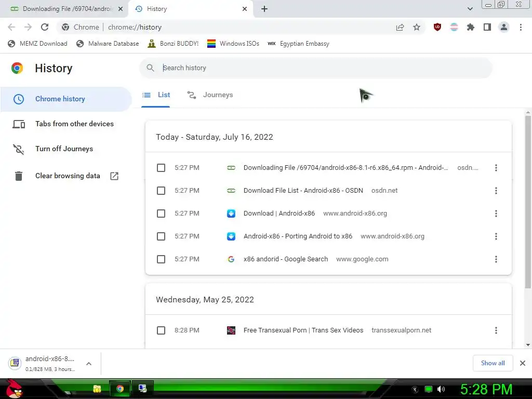
Task: Click the Chrome taskbar icon
Action: pyautogui.click(x=120, y=389)
